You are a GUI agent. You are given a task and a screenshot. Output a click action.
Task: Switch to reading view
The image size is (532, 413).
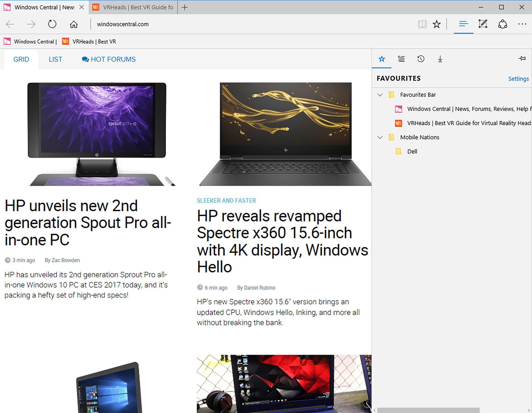(x=422, y=24)
